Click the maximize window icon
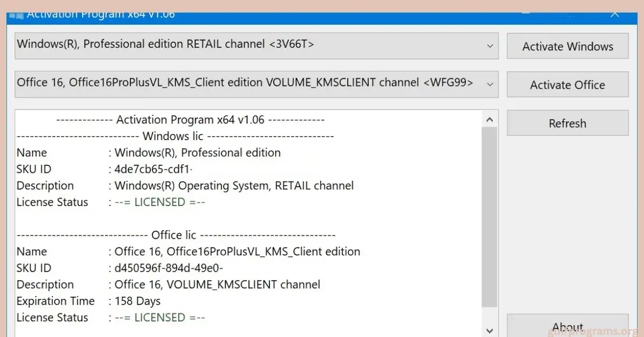Viewport: 644px width, 337px height. point(570,14)
